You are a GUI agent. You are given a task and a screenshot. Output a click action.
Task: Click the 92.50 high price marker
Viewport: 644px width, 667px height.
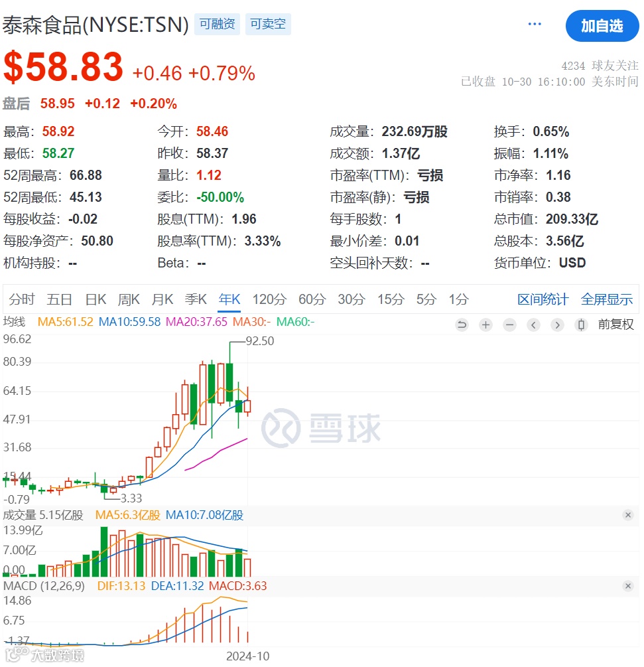[260, 341]
